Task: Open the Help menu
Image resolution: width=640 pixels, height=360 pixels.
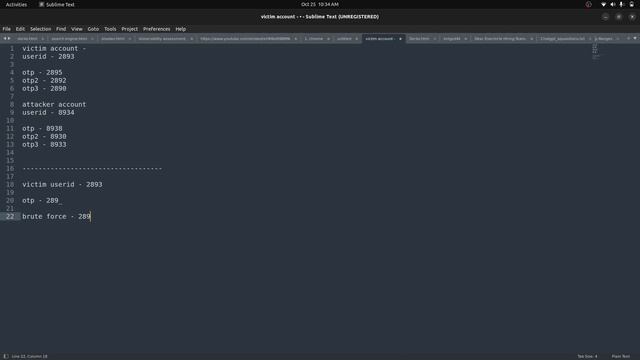Action: coord(180,29)
